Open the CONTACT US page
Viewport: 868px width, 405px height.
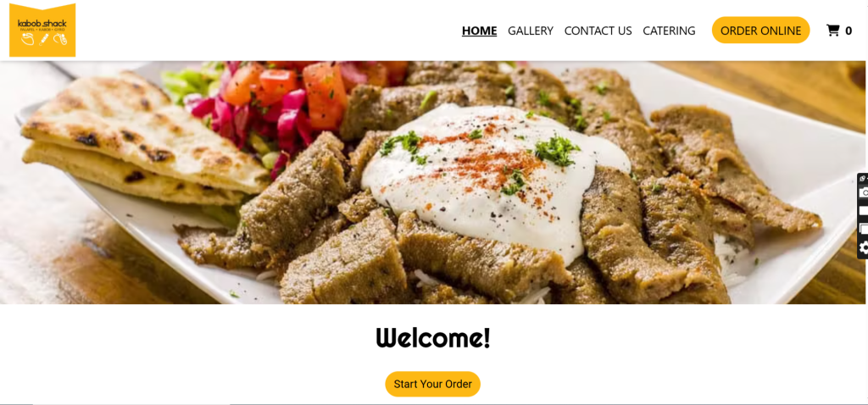pyautogui.click(x=598, y=31)
